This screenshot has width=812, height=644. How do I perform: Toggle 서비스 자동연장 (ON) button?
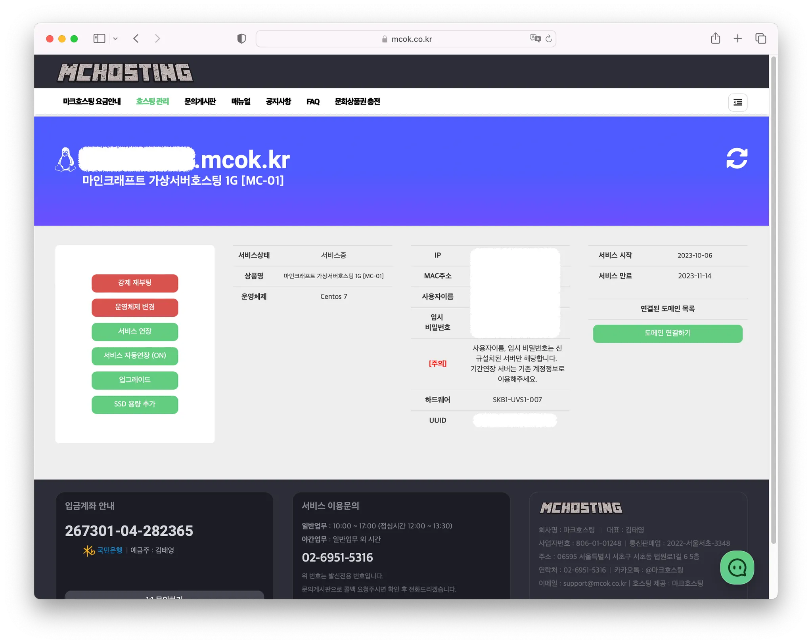(x=135, y=355)
